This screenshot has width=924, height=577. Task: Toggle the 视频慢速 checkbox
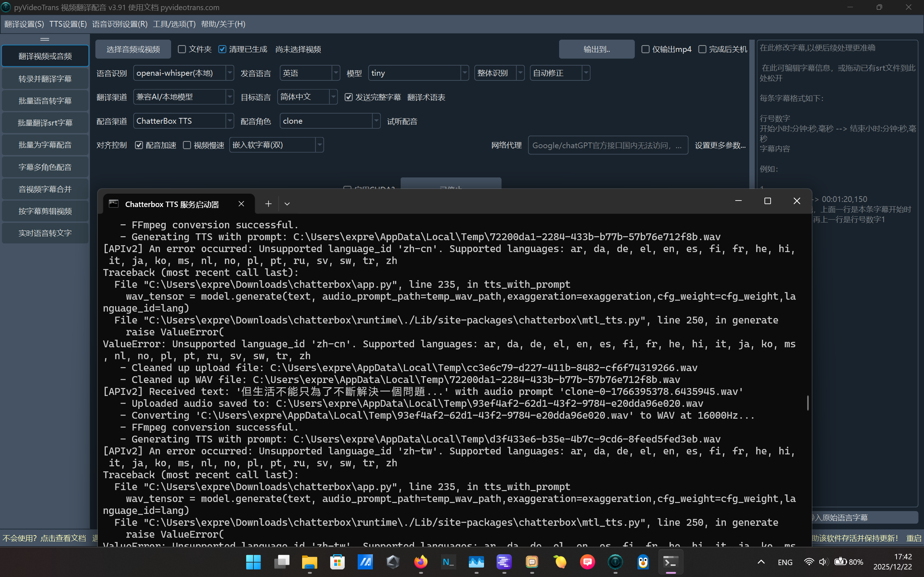click(187, 145)
